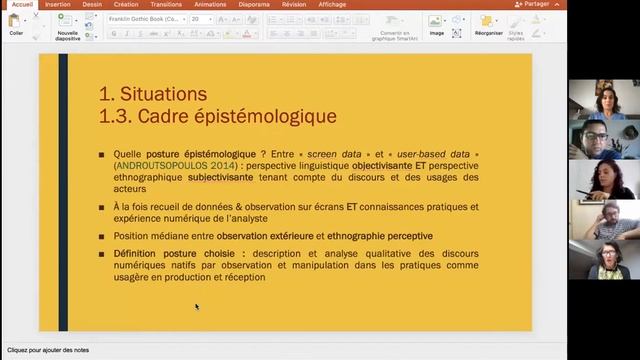This screenshot has height=360, width=640.
Task: Click the red font color button
Action: (247, 34)
